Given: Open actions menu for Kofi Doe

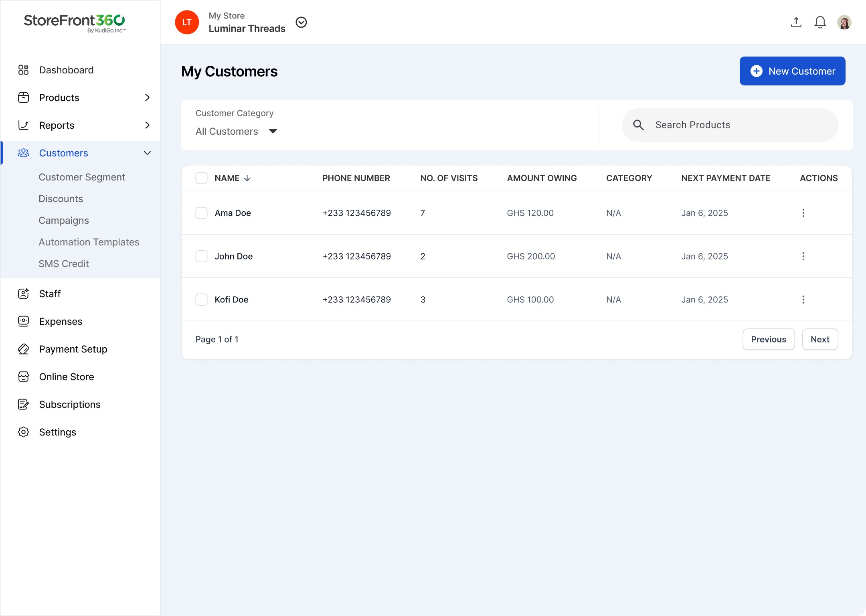Looking at the screenshot, I should pyautogui.click(x=803, y=300).
